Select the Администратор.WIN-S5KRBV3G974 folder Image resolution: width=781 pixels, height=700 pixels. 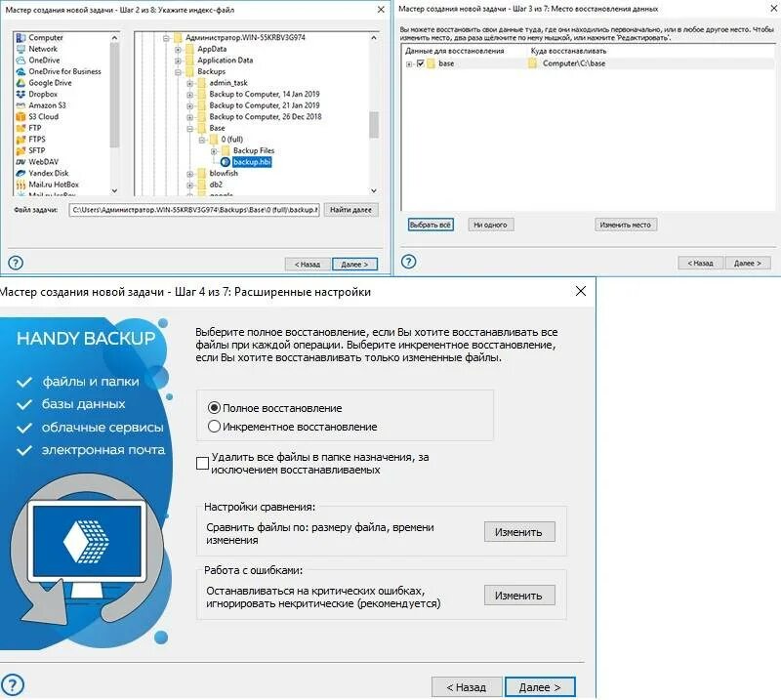point(245,37)
